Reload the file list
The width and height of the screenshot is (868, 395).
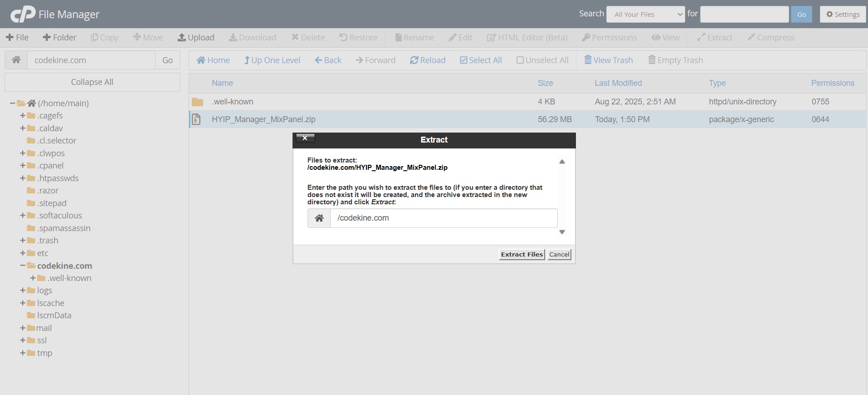[428, 60]
